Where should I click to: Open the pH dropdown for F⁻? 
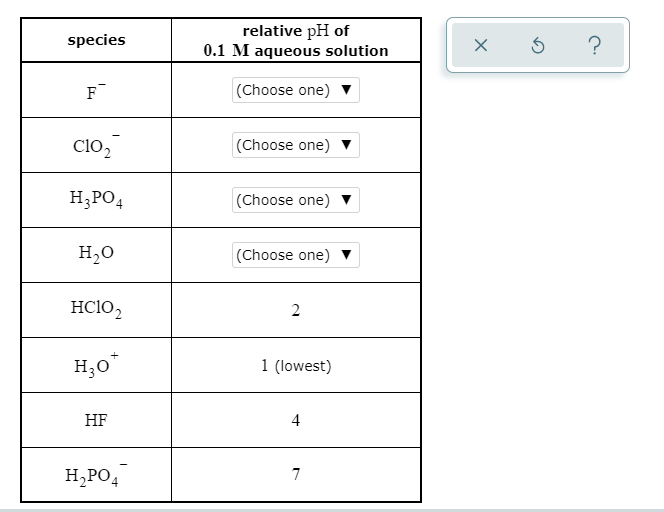point(296,90)
